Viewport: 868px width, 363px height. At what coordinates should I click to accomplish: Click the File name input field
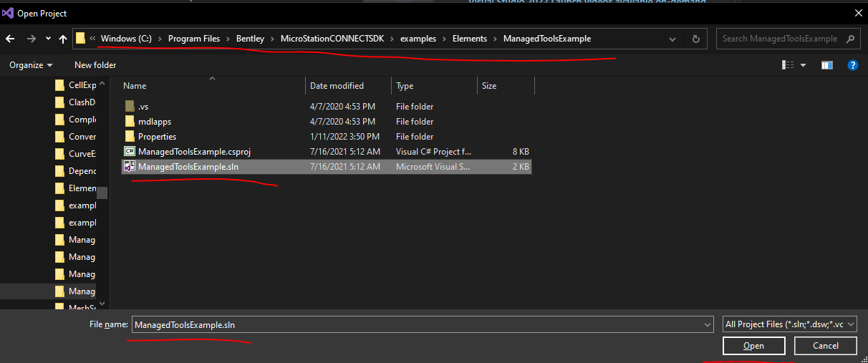pyautogui.click(x=417, y=324)
